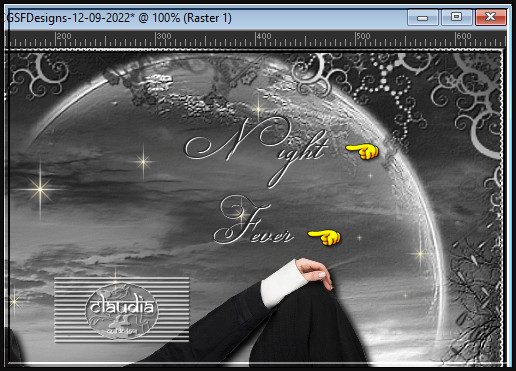Click the white shirt cuff on the sleeve
The image size is (516, 371).
click(283, 283)
